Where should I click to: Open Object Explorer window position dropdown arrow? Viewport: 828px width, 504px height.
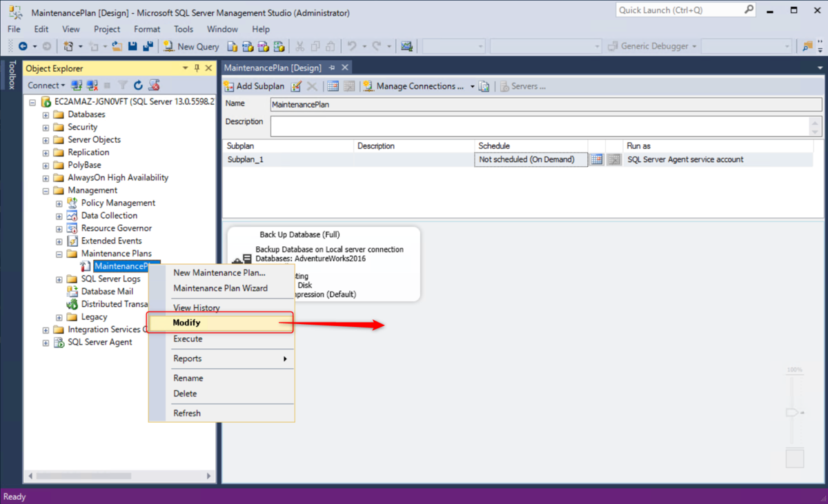pos(186,68)
